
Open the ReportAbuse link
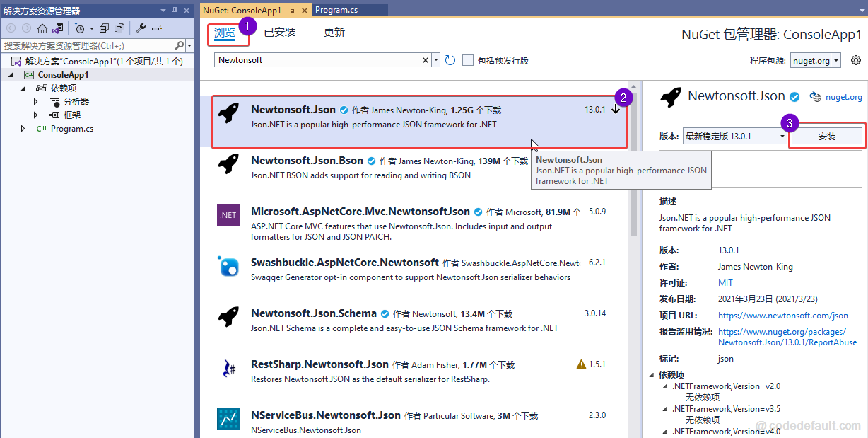787,337
